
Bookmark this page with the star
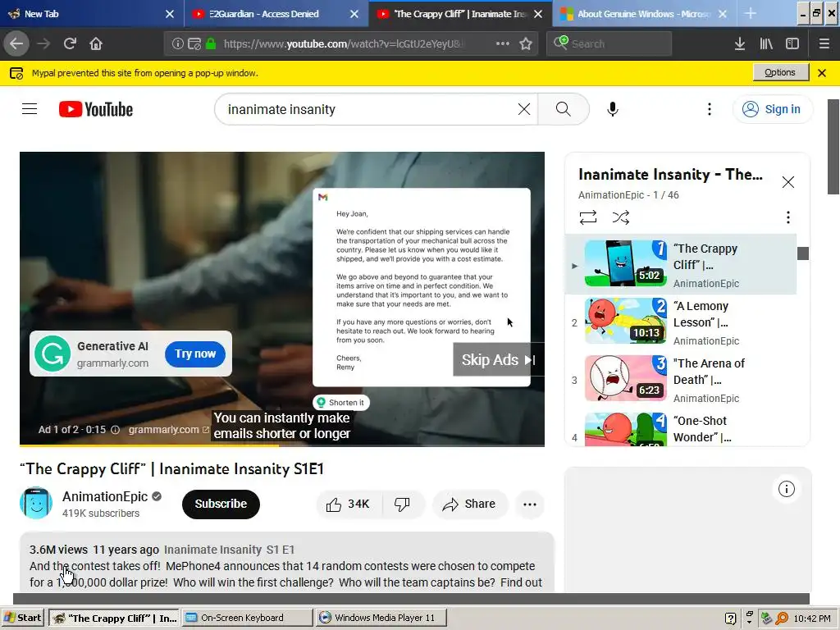pyautogui.click(x=526, y=44)
